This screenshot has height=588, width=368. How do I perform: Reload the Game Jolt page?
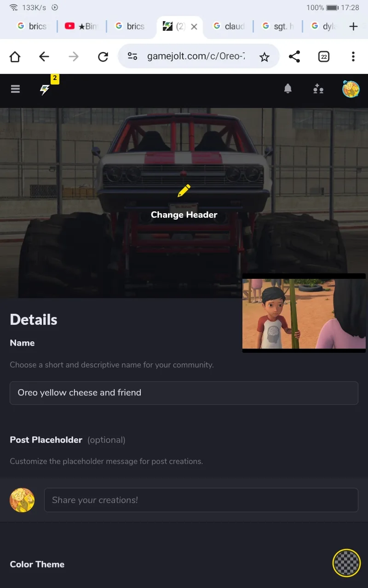103,57
